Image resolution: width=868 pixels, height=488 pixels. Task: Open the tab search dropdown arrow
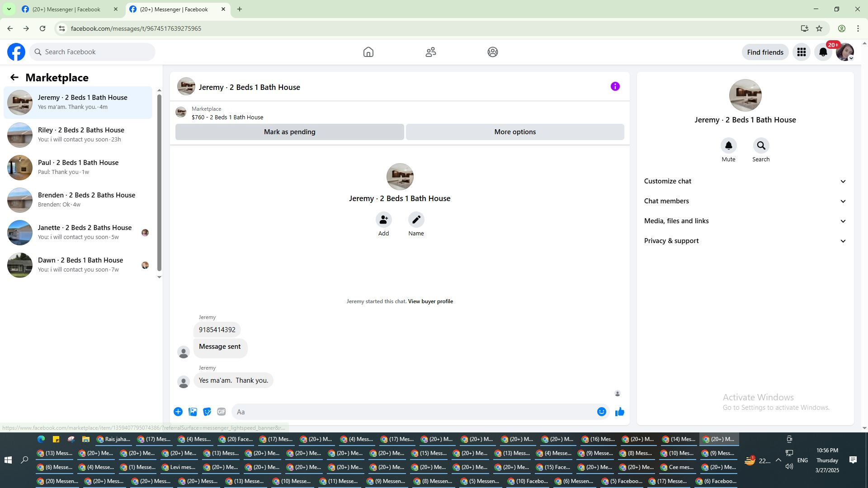click(9, 9)
